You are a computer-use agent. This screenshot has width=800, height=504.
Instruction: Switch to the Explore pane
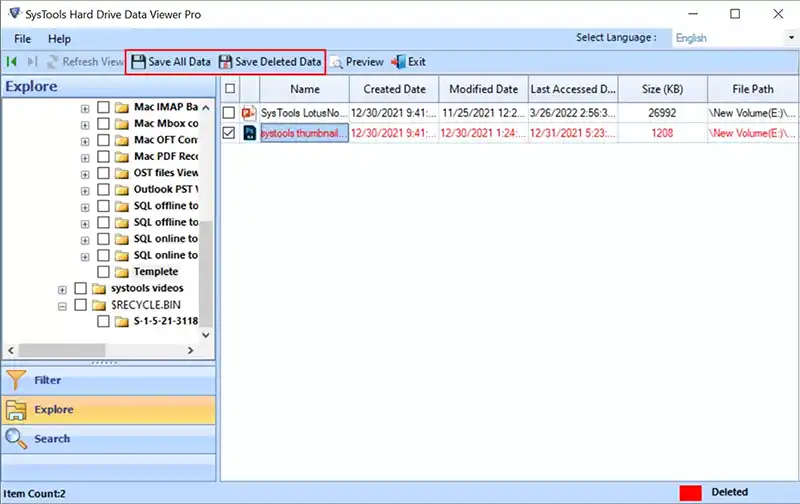click(x=109, y=410)
